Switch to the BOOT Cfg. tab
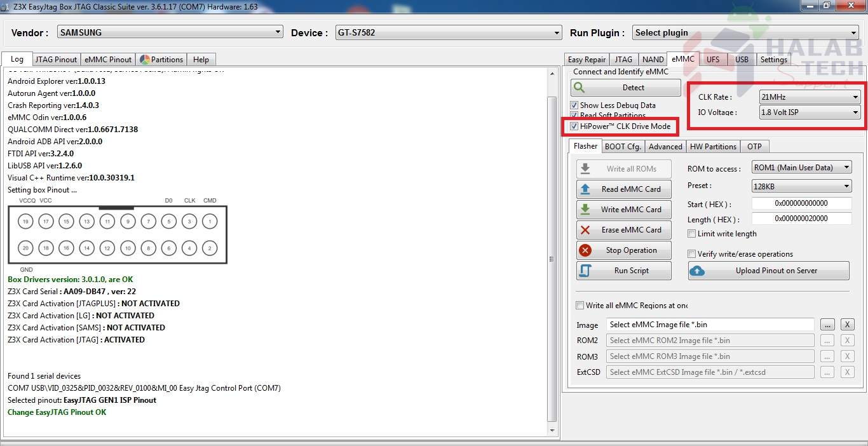Screen dimensions: 868x446 pos(623,147)
